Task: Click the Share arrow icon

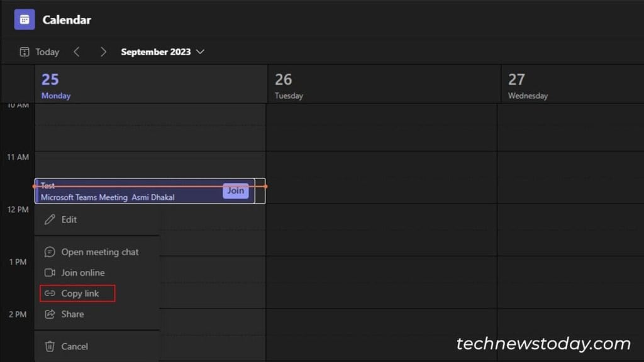Action: click(x=50, y=314)
